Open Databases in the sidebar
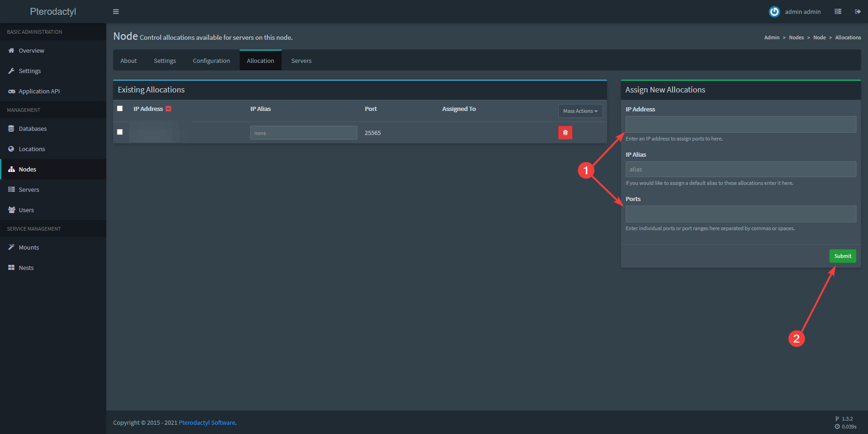 (x=53, y=128)
